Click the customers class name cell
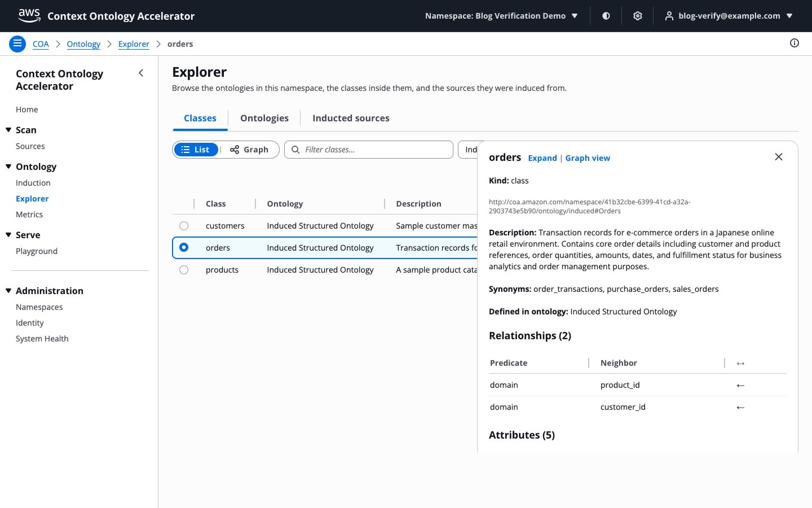 [225, 226]
